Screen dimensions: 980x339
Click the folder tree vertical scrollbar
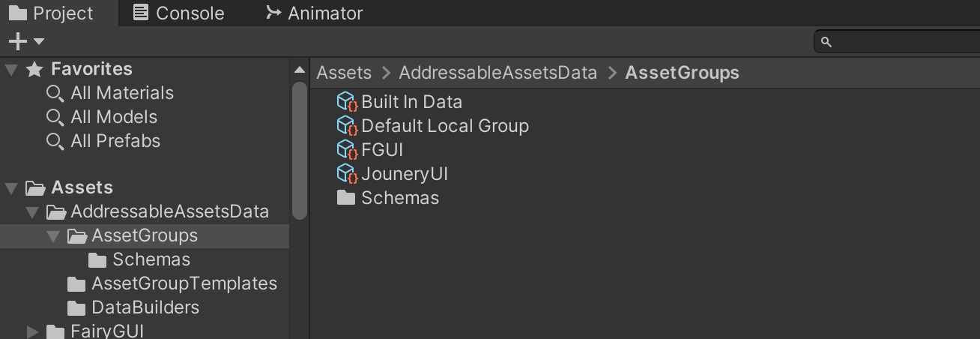pyautogui.click(x=300, y=150)
